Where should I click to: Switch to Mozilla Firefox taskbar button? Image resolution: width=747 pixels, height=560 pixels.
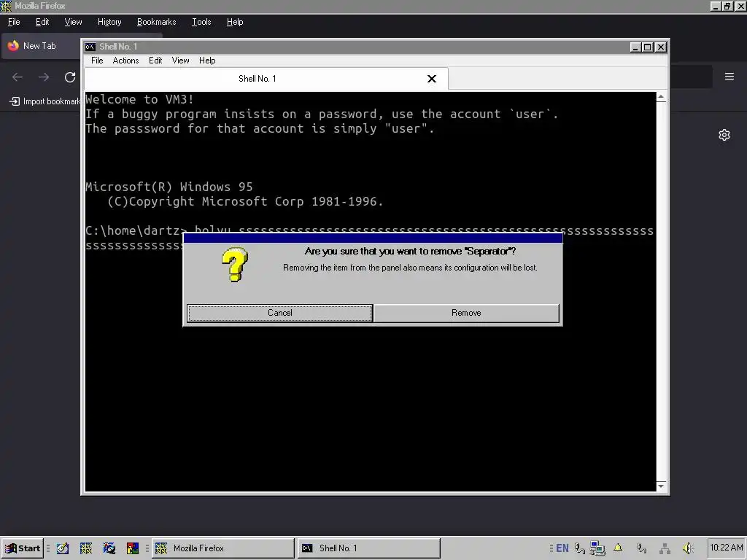click(223, 548)
